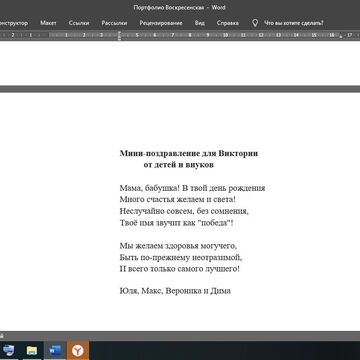Click the signature 'Юля, Макс, Вероника и Дима'
360x360 pixels.
175,291
